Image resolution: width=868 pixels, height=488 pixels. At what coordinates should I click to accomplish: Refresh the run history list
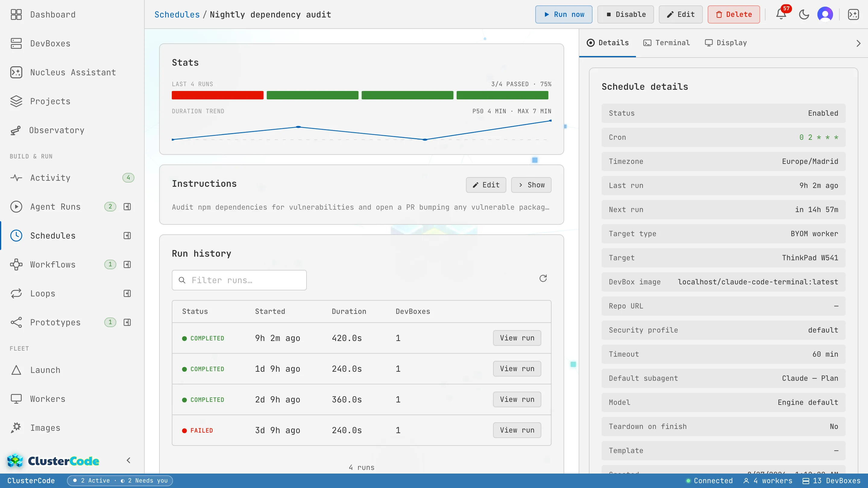(x=543, y=278)
